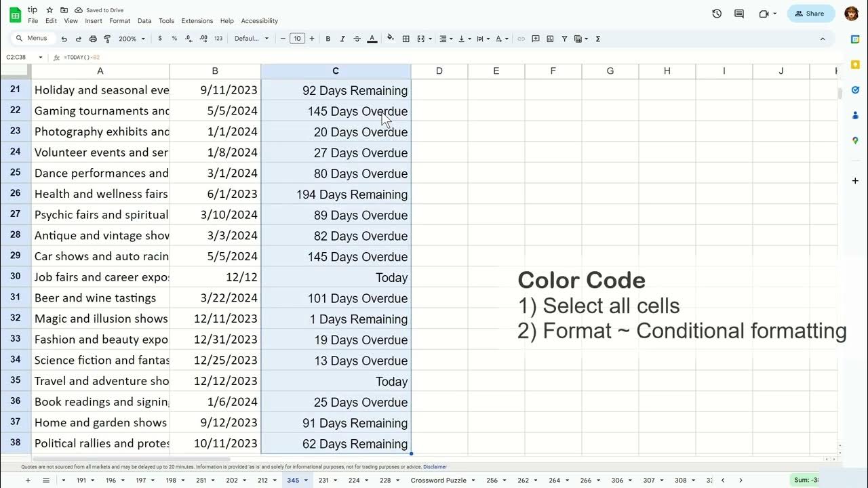
Task: Open the Disclaimer link
Action: (x=435, y=466)
